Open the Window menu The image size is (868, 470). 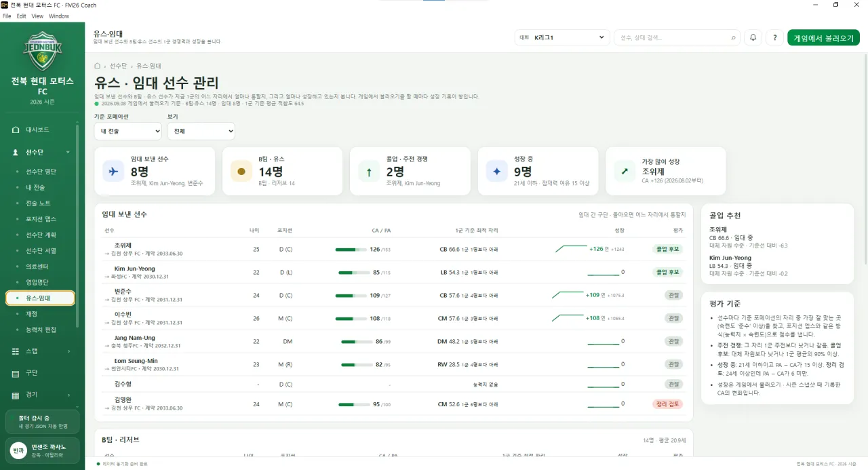pyautogui.click(x=59, y=16)
